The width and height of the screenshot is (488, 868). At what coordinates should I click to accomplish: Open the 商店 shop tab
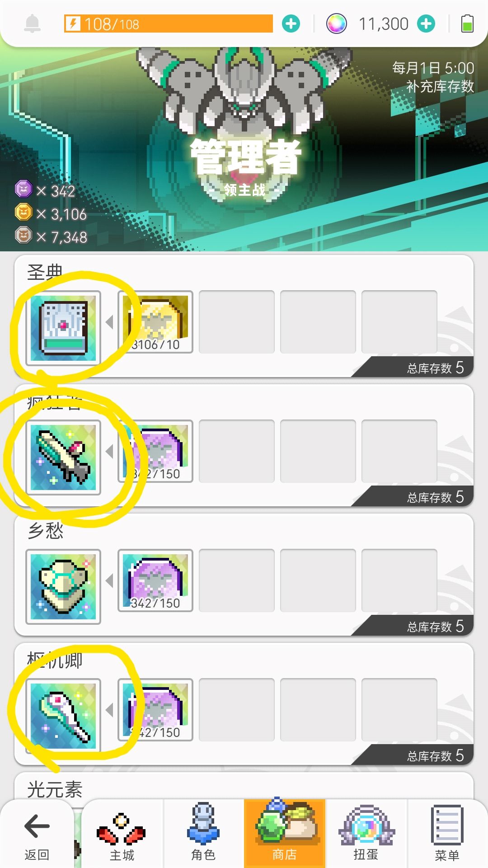click(x=285, y=833)
